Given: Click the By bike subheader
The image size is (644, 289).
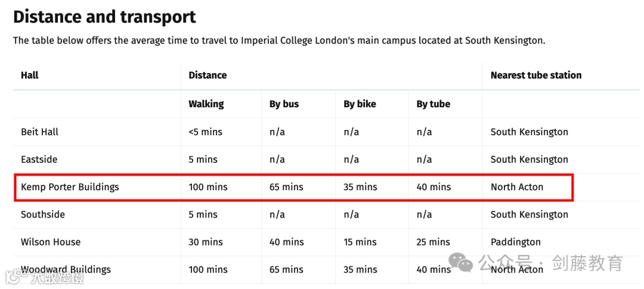Looking at the screenshot, I should pyautogui.click(x=360, y=104).
